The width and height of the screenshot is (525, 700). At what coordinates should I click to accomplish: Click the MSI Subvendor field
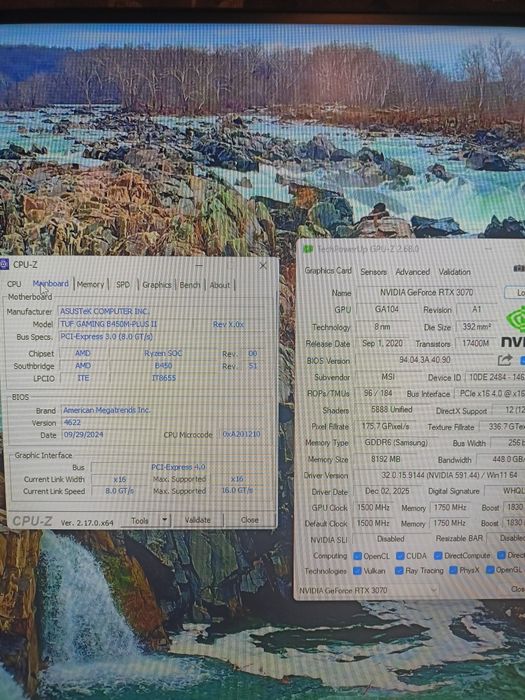(388, 377)
